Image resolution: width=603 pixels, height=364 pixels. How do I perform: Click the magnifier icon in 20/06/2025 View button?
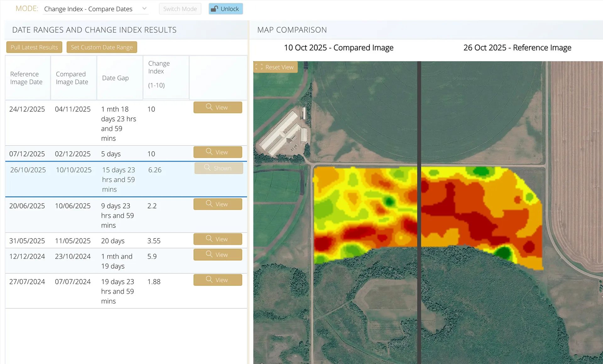(x=209, y=203)
